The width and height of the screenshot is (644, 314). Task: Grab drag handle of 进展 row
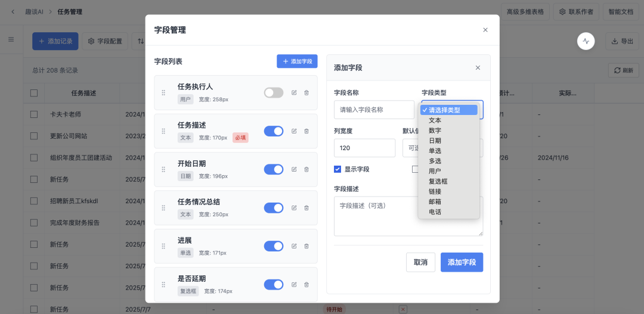[163, 246]
